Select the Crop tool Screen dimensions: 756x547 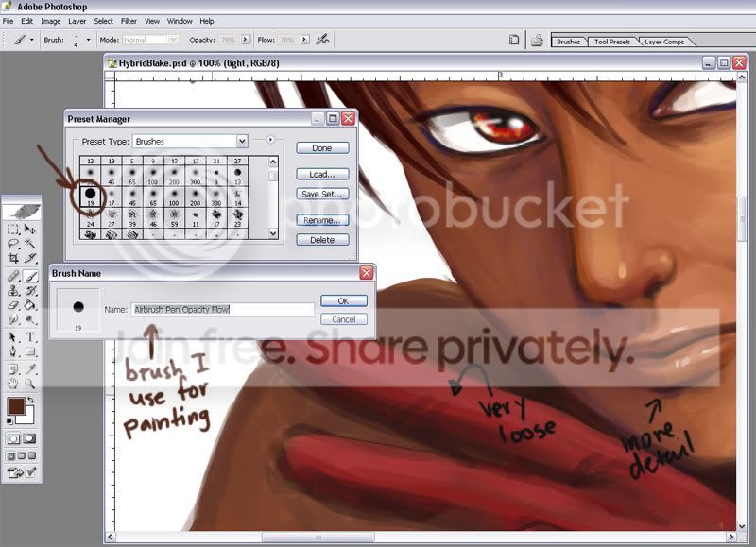(x=13, y=258)
